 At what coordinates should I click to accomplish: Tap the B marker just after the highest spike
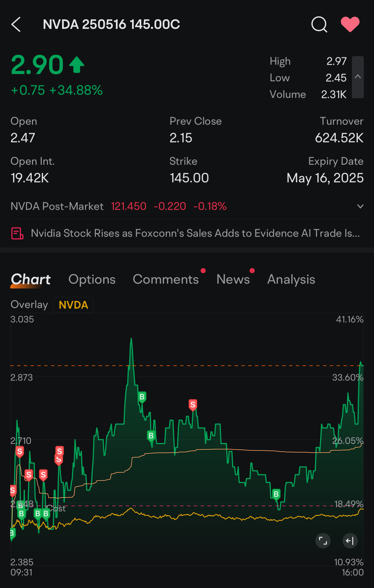(x=142, y=397)
